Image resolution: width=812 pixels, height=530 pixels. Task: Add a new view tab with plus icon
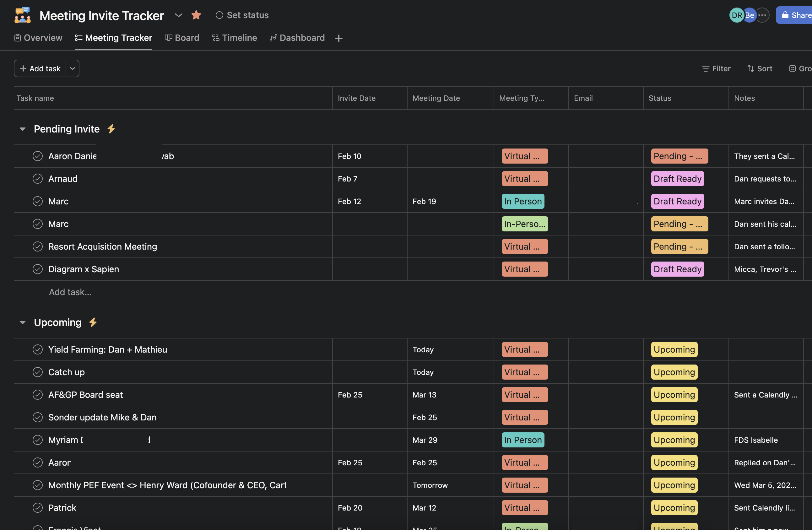click(338, 38)
